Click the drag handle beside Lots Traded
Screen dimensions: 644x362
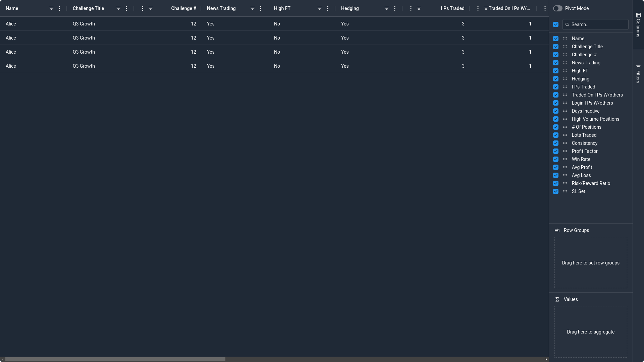click(565, 135)
